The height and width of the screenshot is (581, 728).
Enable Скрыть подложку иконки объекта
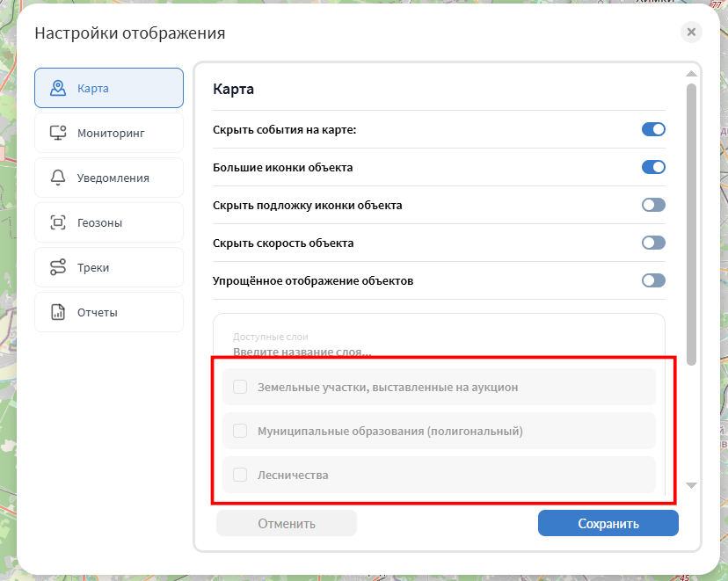[x=653, y=205]
